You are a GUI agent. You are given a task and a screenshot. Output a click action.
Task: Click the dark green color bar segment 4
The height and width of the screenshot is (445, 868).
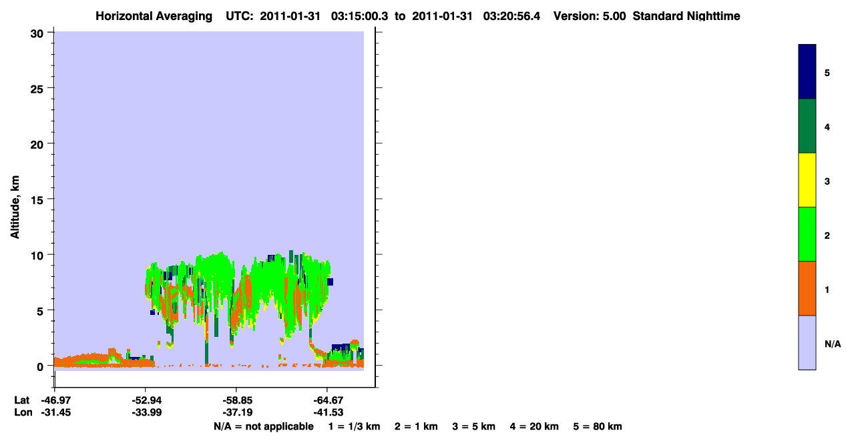(807, 126)
